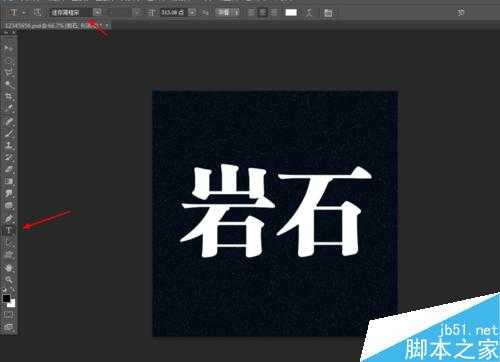Click the foreground black color swatch
This screenshot has width=500, height=362.
click(6, 298)
